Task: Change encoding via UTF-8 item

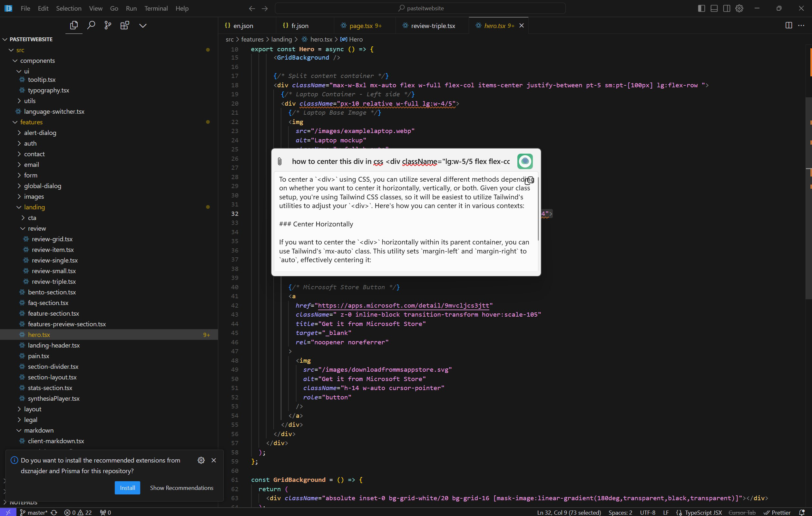Action: pos(648,512)
